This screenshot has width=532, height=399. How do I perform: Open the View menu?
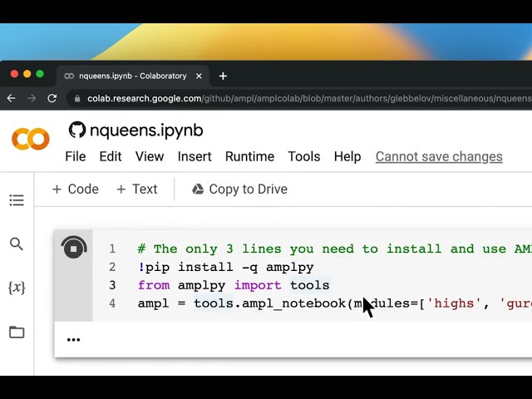150,156
